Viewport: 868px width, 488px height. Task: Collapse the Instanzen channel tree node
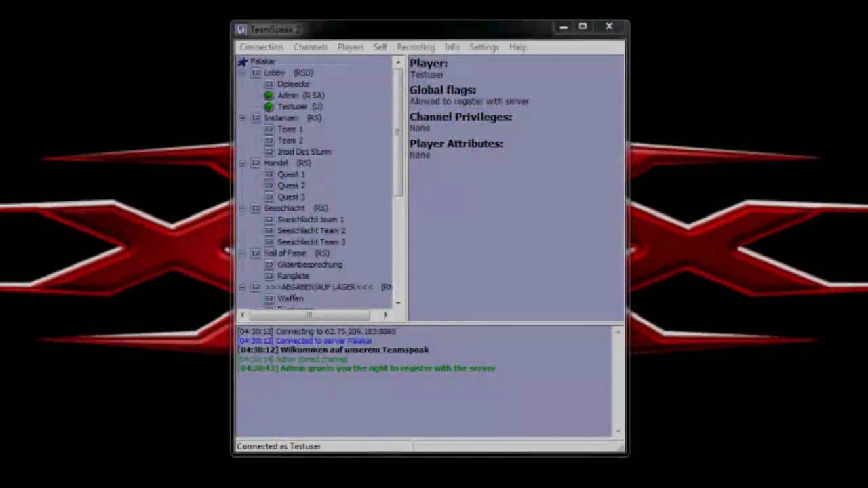pos(242,118)
